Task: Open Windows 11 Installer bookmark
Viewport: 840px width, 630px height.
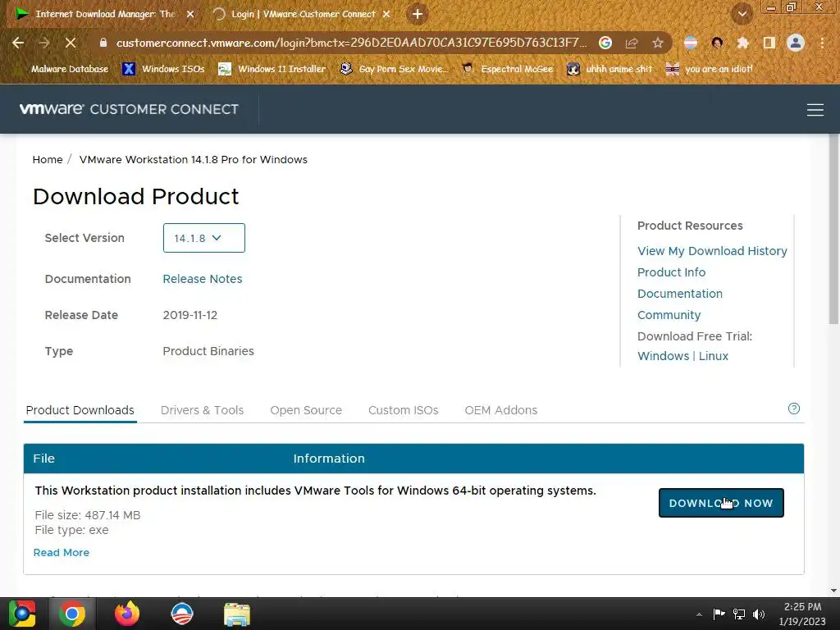Action: [272, 69]
